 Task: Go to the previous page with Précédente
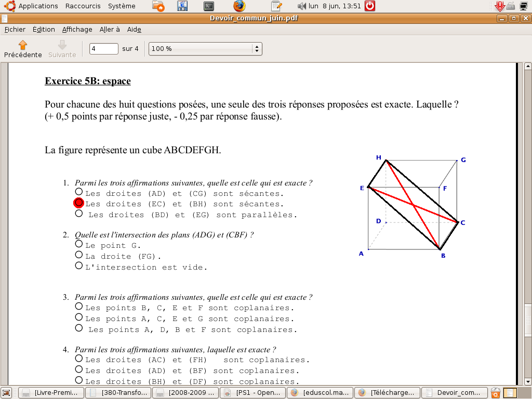click(23, 49)
